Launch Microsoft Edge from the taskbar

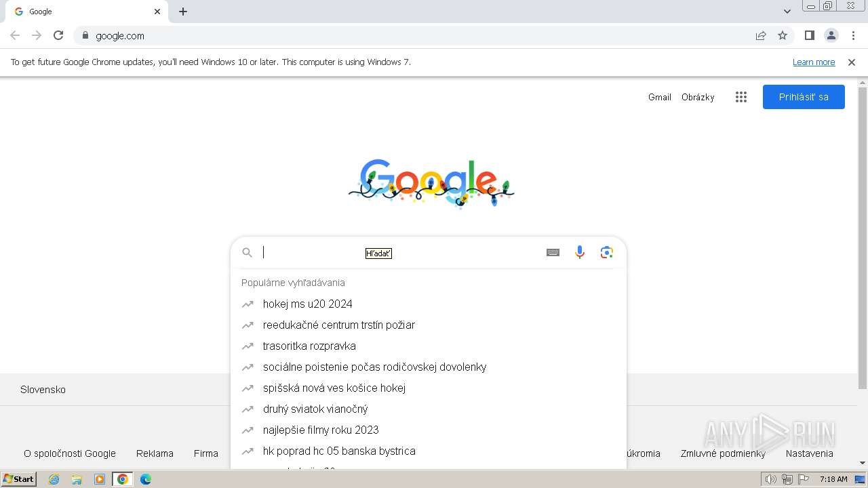146,479
